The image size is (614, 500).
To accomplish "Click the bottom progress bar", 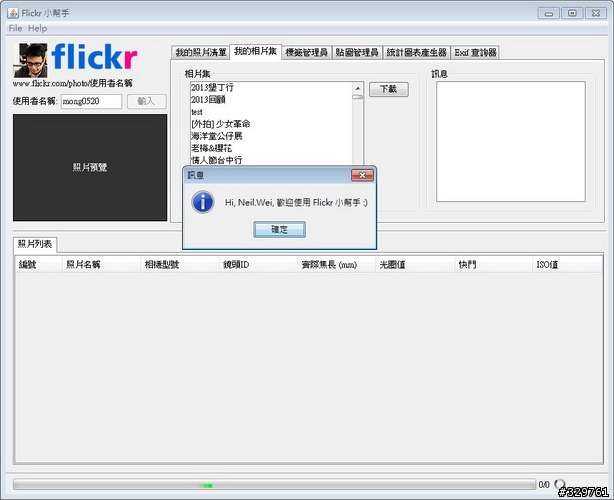I will click(274, 485).
